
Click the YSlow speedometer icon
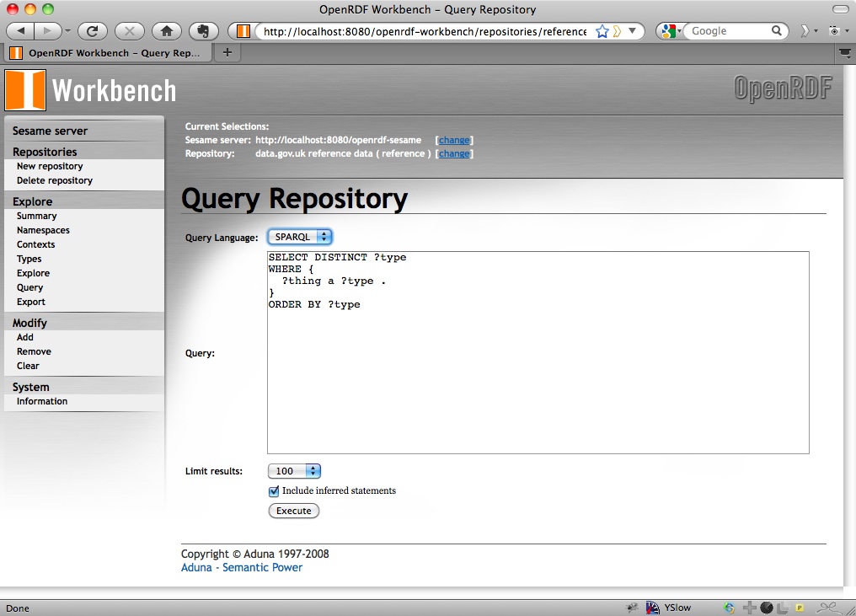pos(652,608)
